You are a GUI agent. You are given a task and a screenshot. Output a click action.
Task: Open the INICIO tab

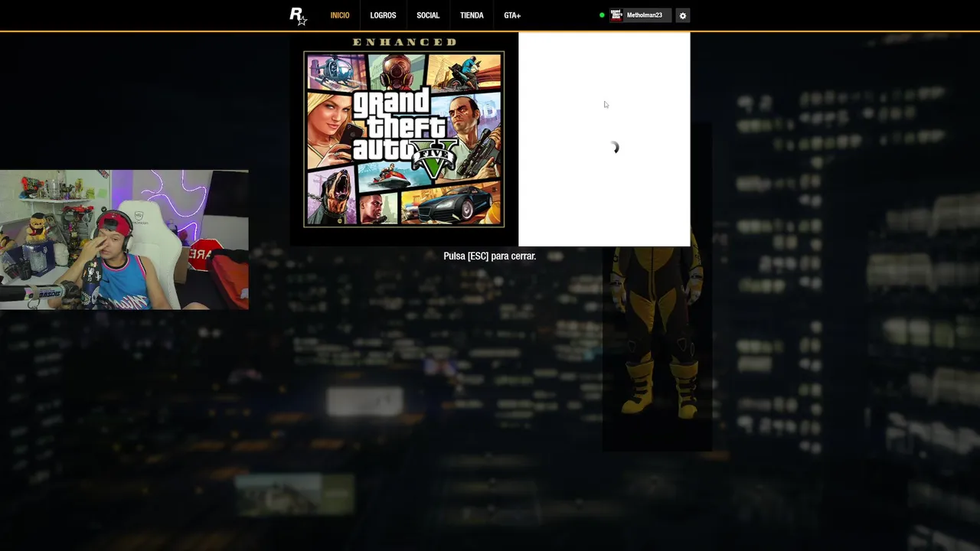coord(340,15)
